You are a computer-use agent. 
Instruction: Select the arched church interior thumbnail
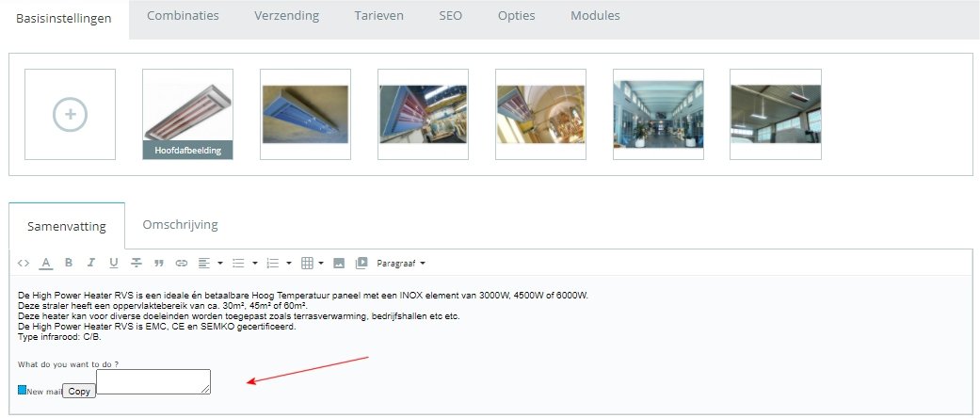coord(540,114)
